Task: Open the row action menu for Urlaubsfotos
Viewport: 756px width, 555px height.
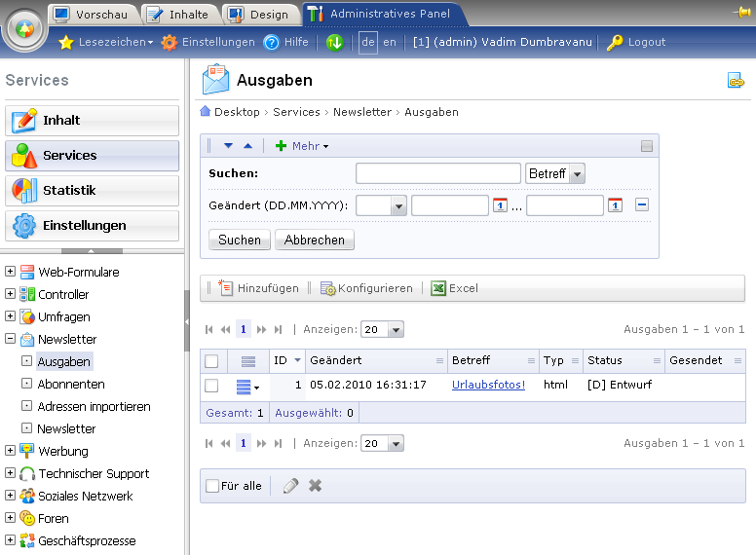Action: point(248,387)
